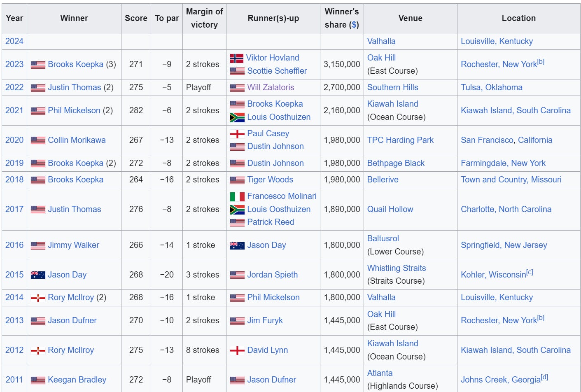Click Australia flag next to 2015 winner Jason Day
The width and height of the screenshot is (581, 392).
pyautogui.click(x=38, y=275)
